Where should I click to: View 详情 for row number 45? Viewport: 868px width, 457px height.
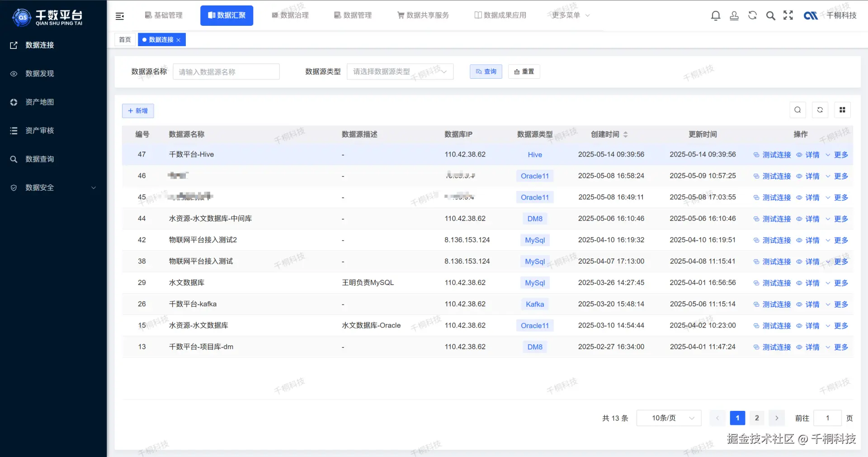tap(808, 197)
